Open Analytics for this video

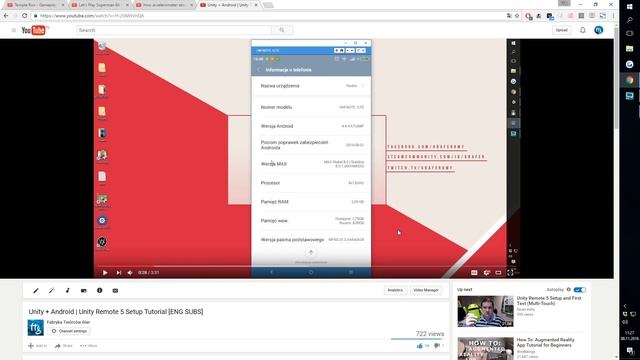[395, 290]
